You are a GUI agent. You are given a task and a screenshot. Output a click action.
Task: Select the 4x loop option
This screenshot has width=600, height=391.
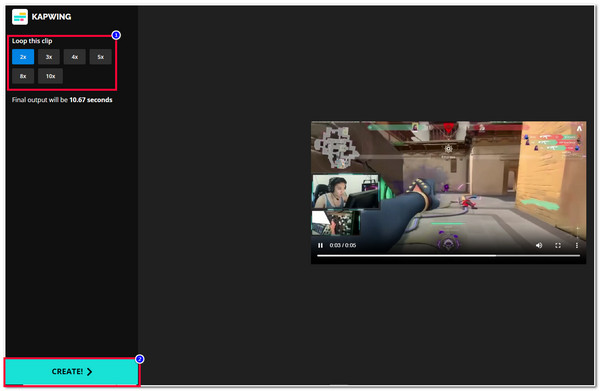75,57
